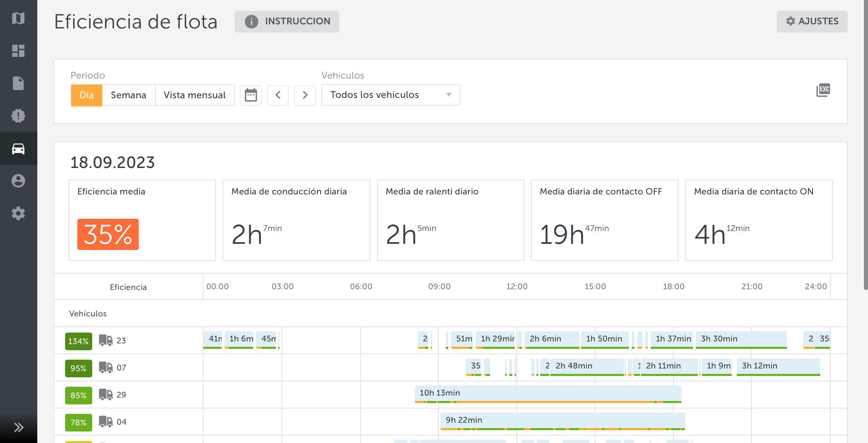Select the Día period tab
This screenshot has height=443, width=868.
click(x=86, y=95)
